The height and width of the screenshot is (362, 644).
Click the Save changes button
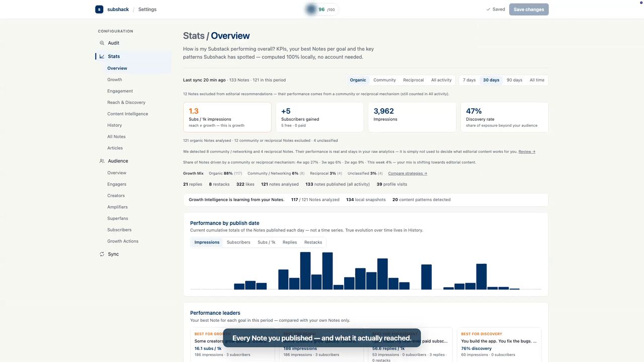529,9
